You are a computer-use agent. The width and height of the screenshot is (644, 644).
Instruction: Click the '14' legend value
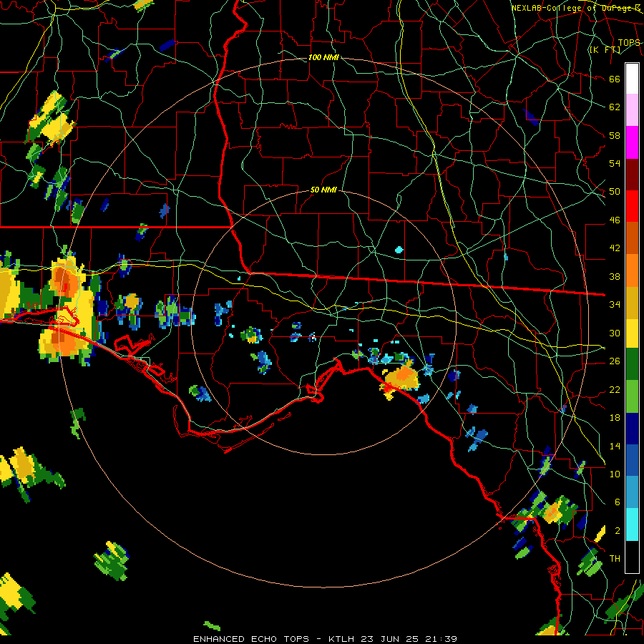(x=615, y=446)
